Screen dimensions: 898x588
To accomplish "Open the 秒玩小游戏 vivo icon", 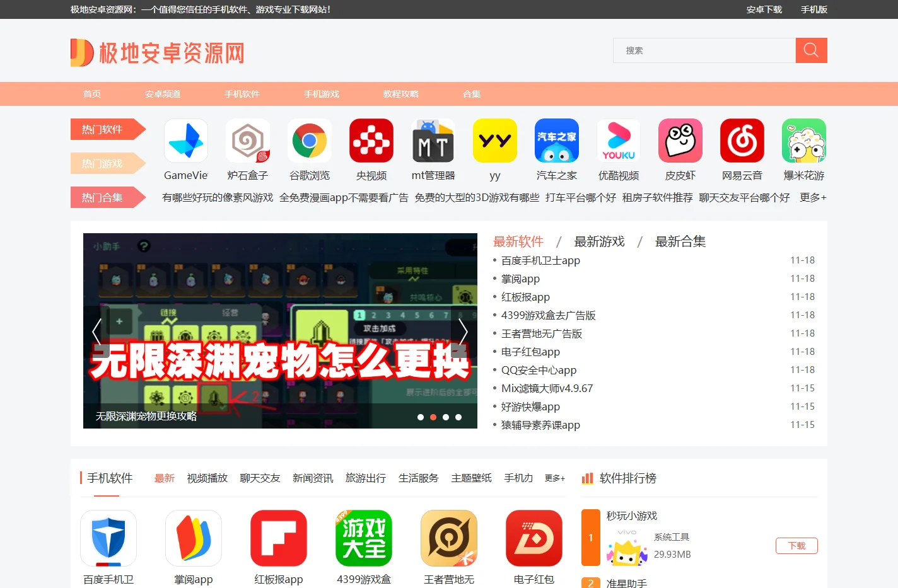I will click(x=627, y=546).
